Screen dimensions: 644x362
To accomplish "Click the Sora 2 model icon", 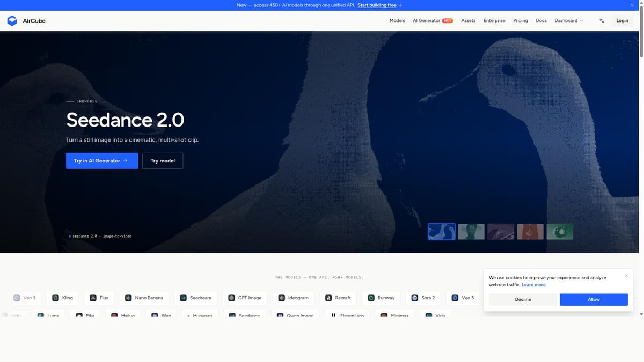I will click(x=414, y=298).
